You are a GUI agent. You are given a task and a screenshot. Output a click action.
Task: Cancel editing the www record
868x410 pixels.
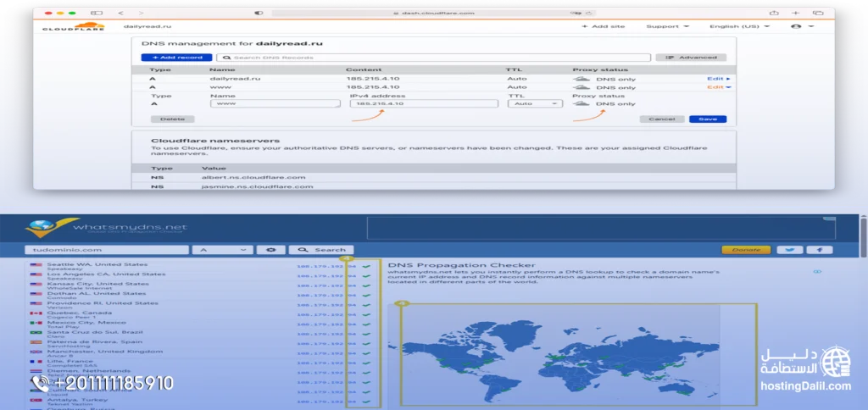[661, 119]
